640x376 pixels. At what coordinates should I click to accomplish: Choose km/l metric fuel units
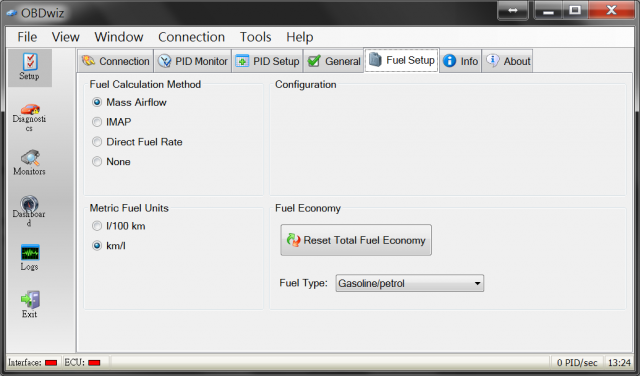[x=109, y=246]
